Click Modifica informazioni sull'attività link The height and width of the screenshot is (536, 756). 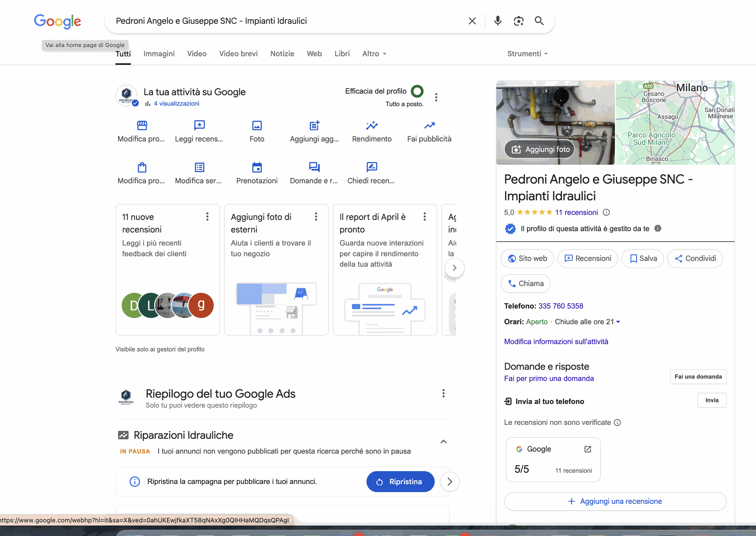pyautogui.click(x=556, y=341)
